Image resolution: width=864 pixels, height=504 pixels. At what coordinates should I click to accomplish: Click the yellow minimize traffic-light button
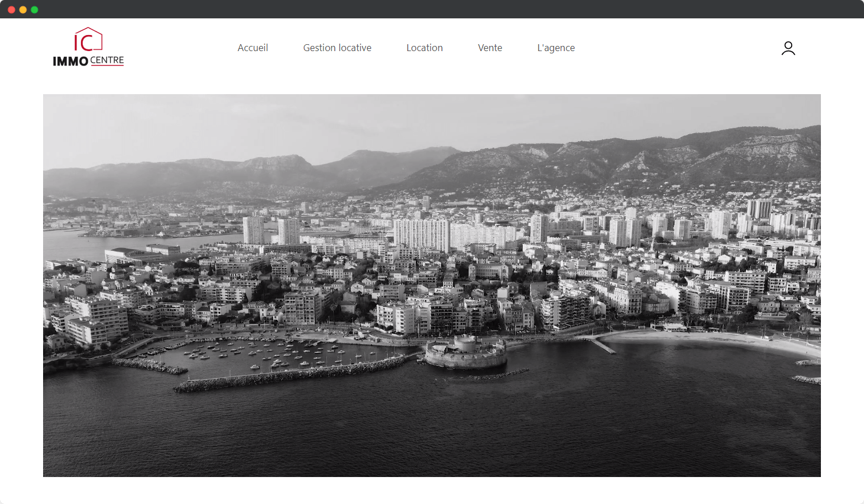pos(24,9)
